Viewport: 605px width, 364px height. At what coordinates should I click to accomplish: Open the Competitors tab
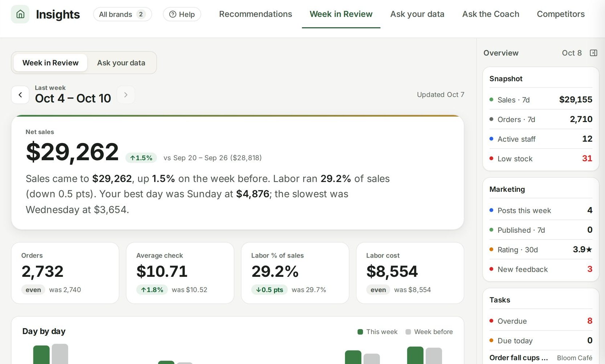(561, 14)
